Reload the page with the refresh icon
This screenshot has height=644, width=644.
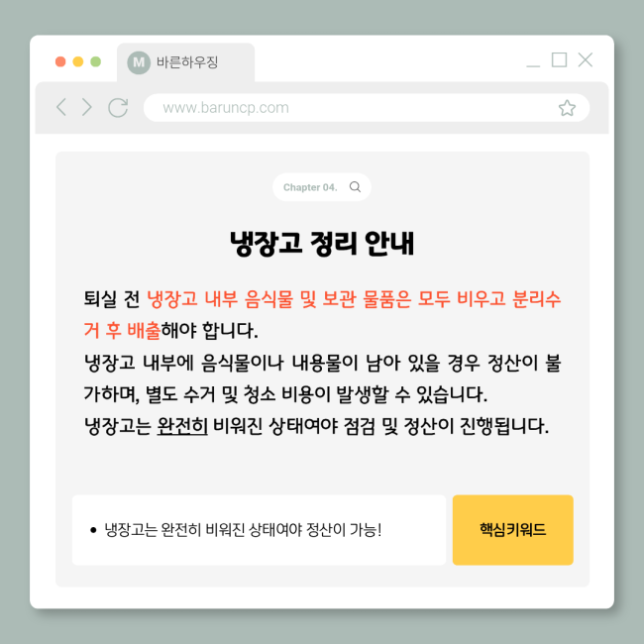pos(118,108)
